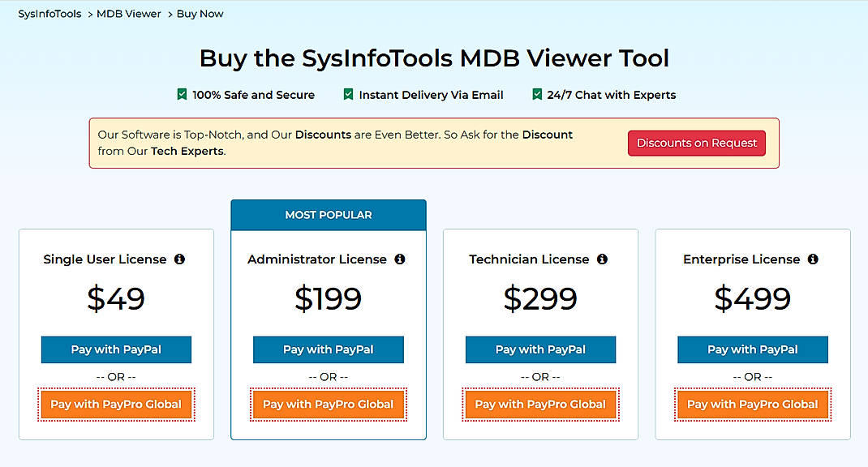Click the checkmark icon beside 100% Safe and Secure
Image resolution: width=868 pixels, height=467 pixels.
pos(182,95)
